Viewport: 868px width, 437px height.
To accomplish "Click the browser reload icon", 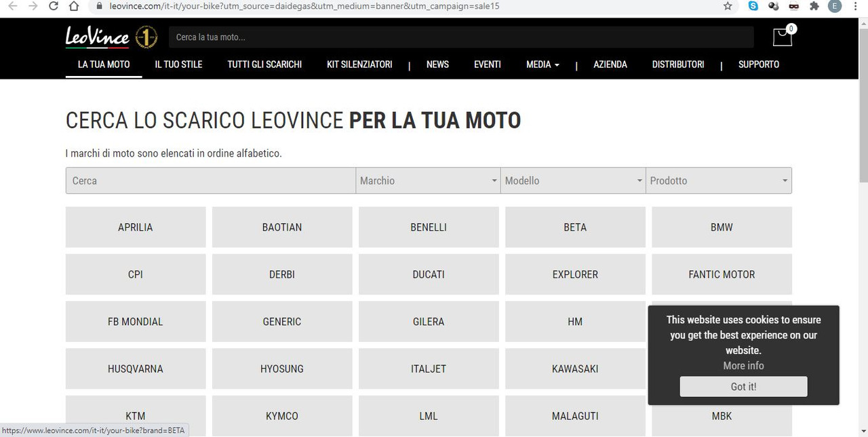I will tap(54, 6).
